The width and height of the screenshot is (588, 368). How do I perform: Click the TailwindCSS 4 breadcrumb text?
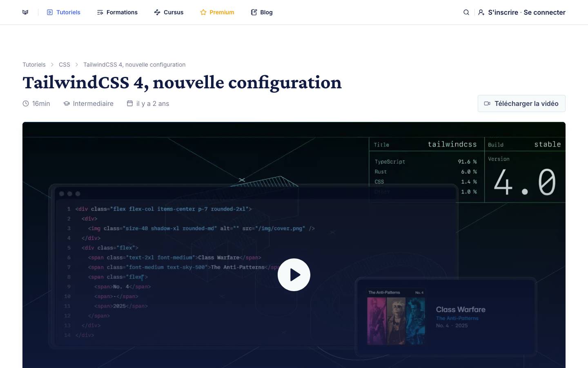pyautogui.click(x=134, y=65)
